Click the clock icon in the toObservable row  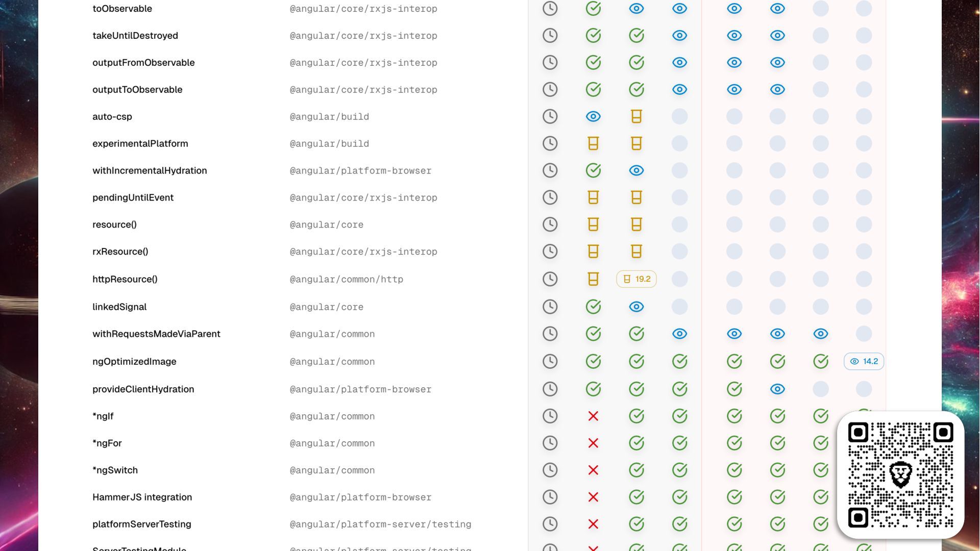coord(550,9)
